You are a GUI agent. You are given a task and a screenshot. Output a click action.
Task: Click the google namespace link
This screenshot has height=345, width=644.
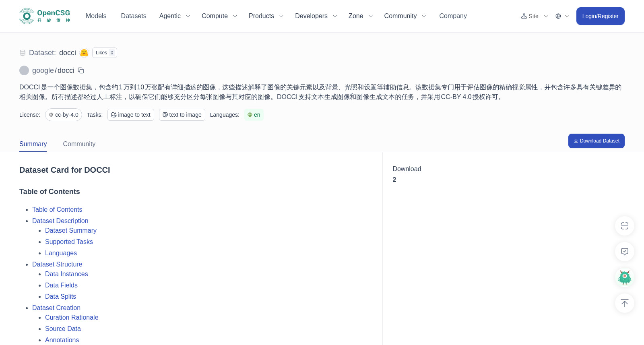(x=43, y=70)
